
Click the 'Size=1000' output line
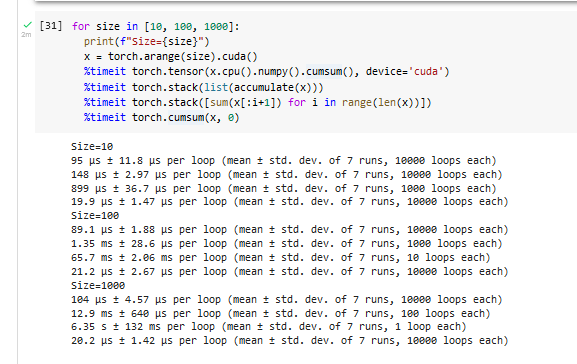click(x=98, y=285)
